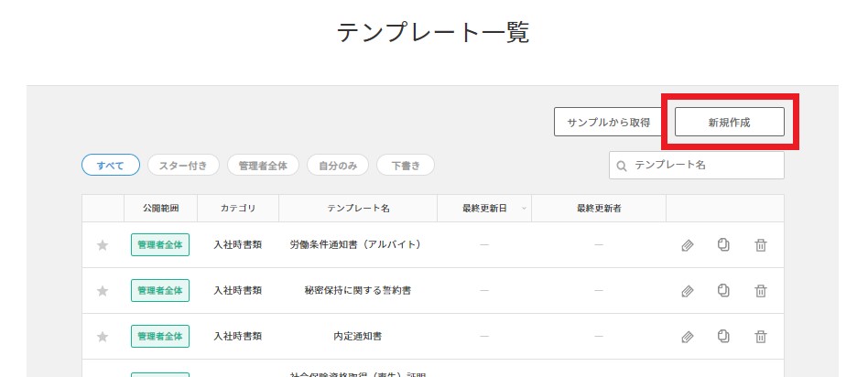The height and width of the screenshot is (377, 868).
Task: Switch to 管理者全体 filter
Action: pyautogui.click(x=263, y=166)
